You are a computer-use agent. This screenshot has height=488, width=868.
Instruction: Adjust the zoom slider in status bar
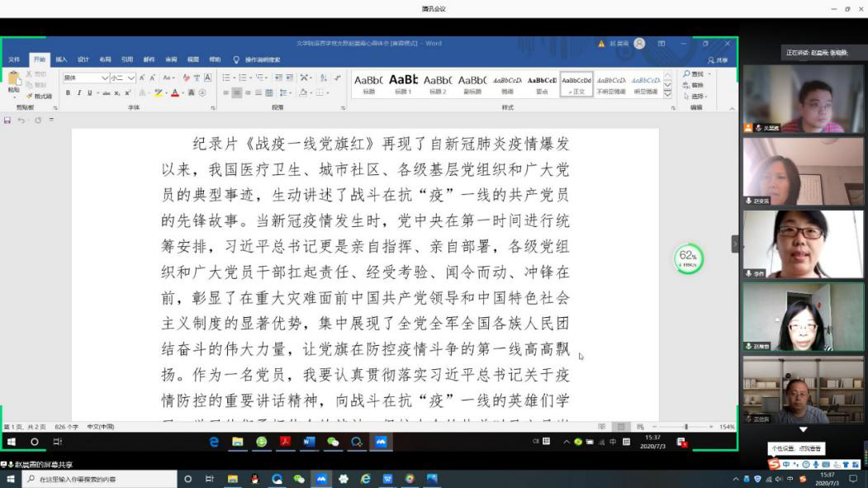[x=685, y=427]
